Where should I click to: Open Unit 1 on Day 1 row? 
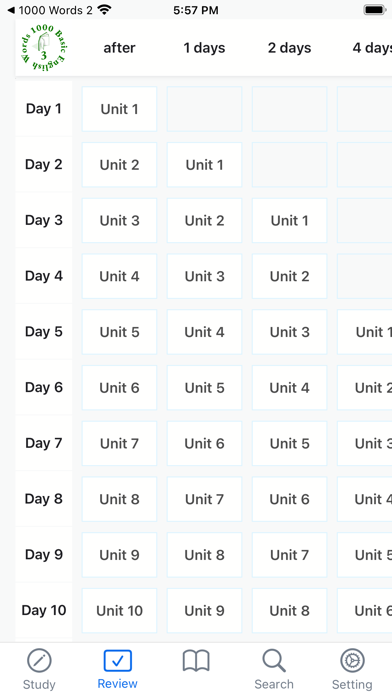(119, 109)
